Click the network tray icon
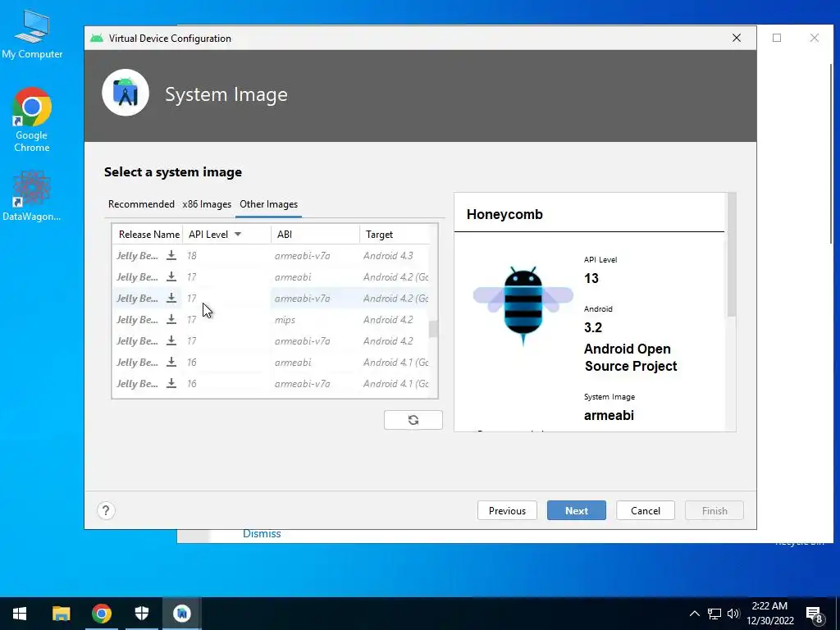 (714, 614)
